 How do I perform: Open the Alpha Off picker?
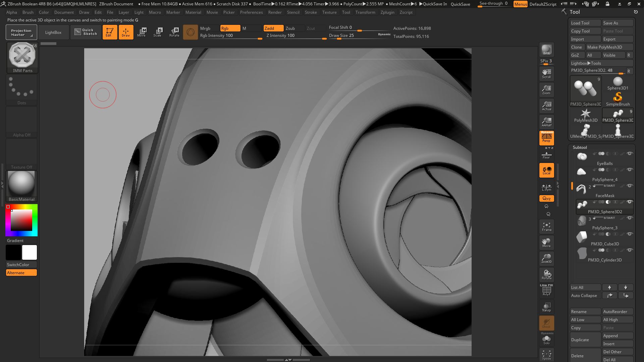pyautogui.click(x=21, y=122)
